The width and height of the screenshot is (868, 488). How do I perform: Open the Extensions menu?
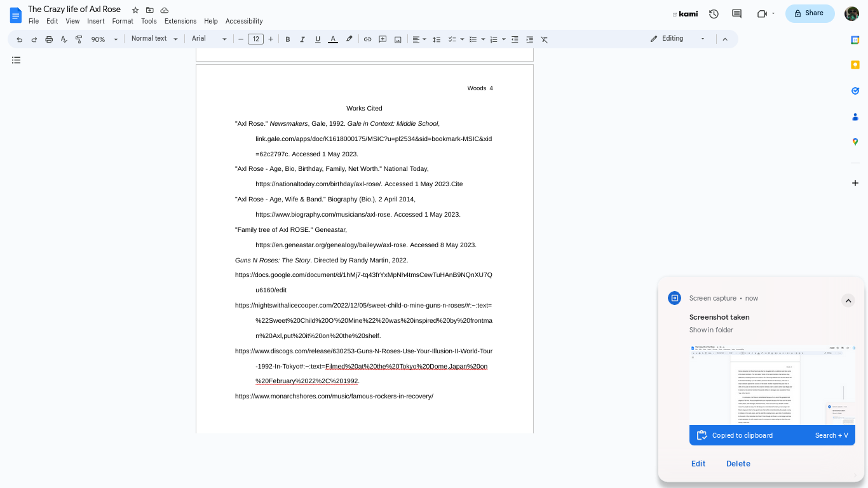pos(180,21)
